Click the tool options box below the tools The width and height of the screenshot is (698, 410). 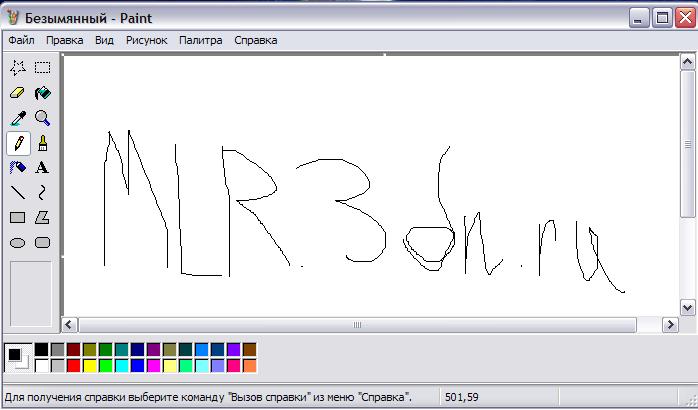point(31,294)
